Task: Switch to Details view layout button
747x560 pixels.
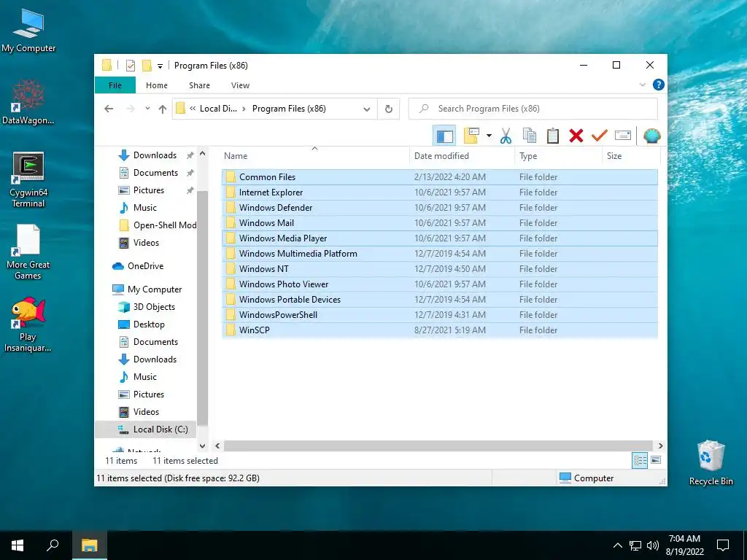Action: (x=639, y=460)
